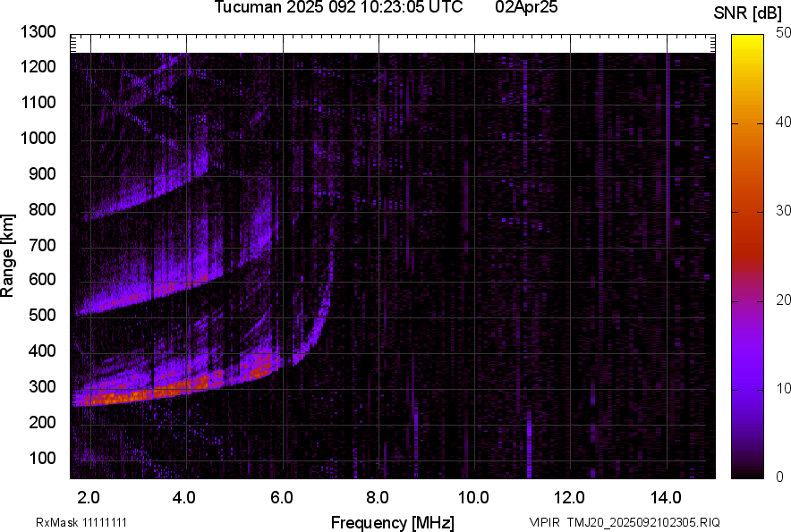Click the 14.0 frequency tick label
791x532 pixels.
667,497
